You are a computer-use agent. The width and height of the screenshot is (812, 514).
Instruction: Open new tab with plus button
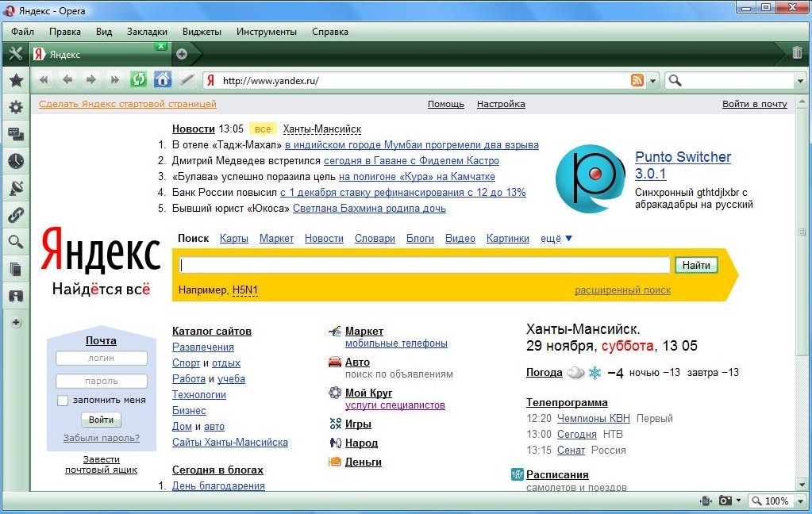click(182, 54)
